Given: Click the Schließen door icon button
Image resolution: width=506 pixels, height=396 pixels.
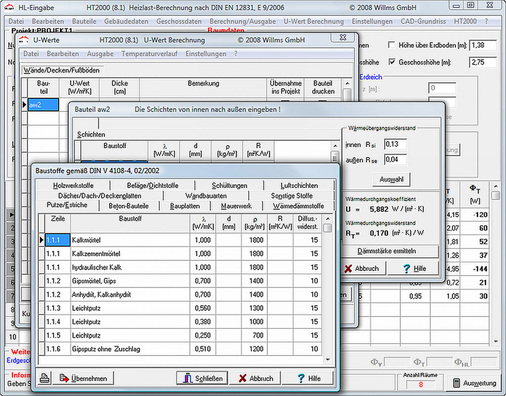Looking at the screenshot, I should point(202,378).
